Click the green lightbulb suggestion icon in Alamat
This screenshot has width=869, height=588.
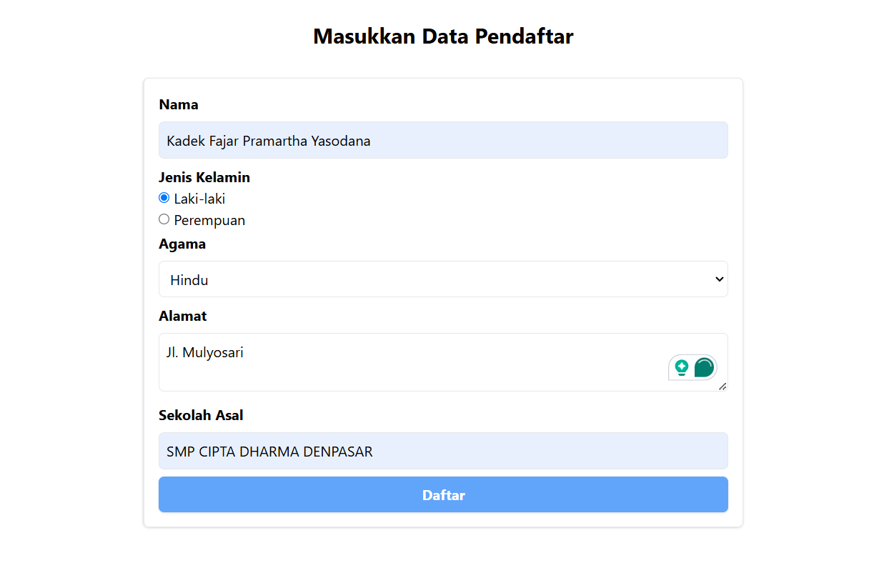[x=682, y=368]
